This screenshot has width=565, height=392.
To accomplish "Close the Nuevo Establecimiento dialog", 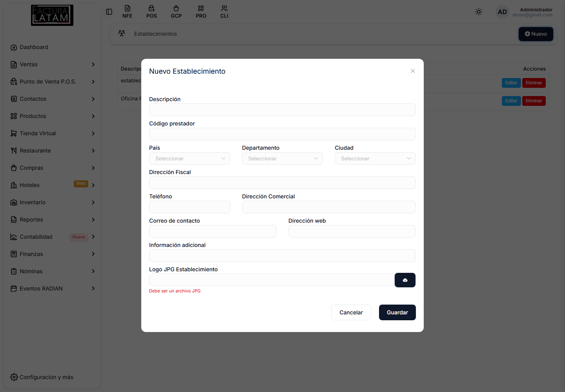I will pos(413,71).
